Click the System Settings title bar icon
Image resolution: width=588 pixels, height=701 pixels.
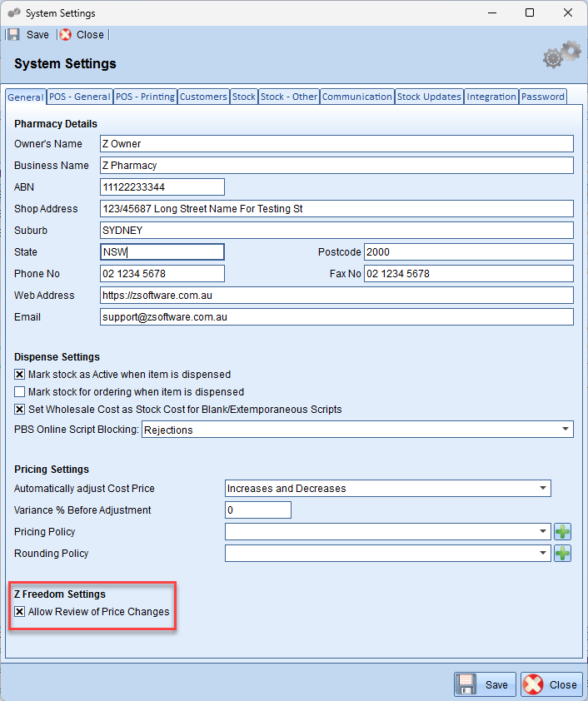[13, 13]
